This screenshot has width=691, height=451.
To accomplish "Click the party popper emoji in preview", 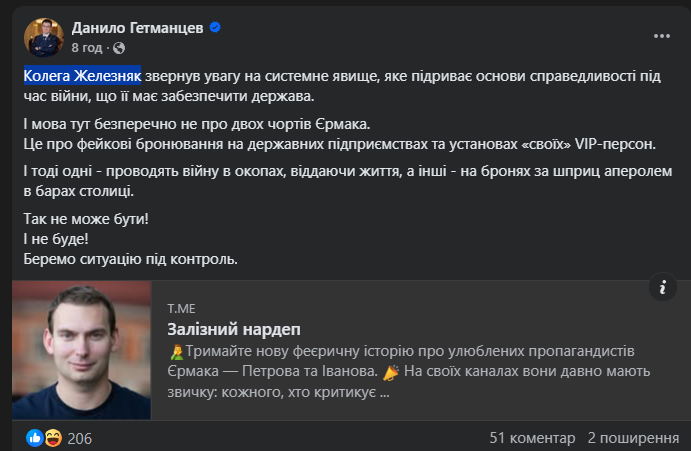I will point(391,372).
